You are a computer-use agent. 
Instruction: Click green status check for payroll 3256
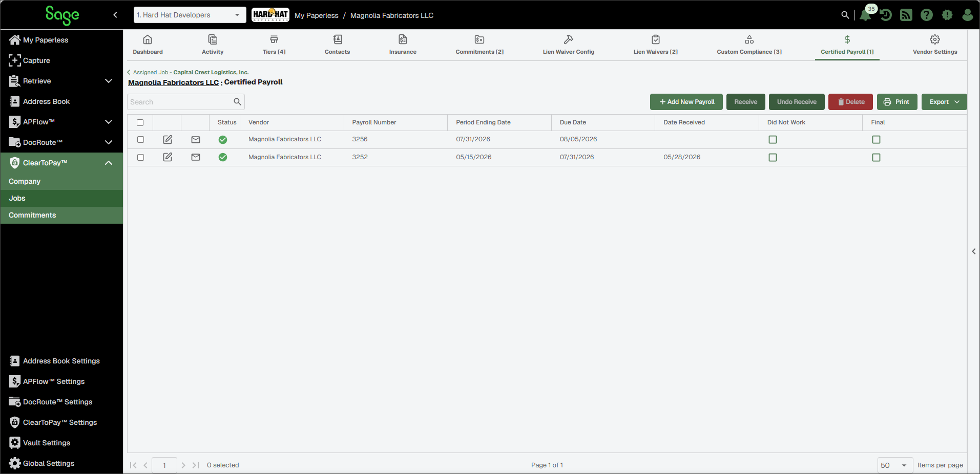[x=223, y=140]
